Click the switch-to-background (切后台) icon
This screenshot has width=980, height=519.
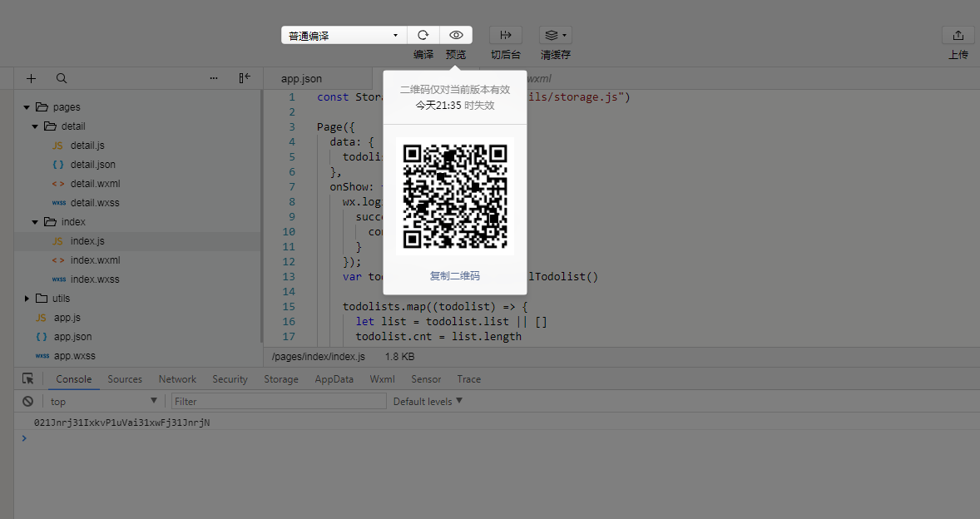(x=506, y=35)
